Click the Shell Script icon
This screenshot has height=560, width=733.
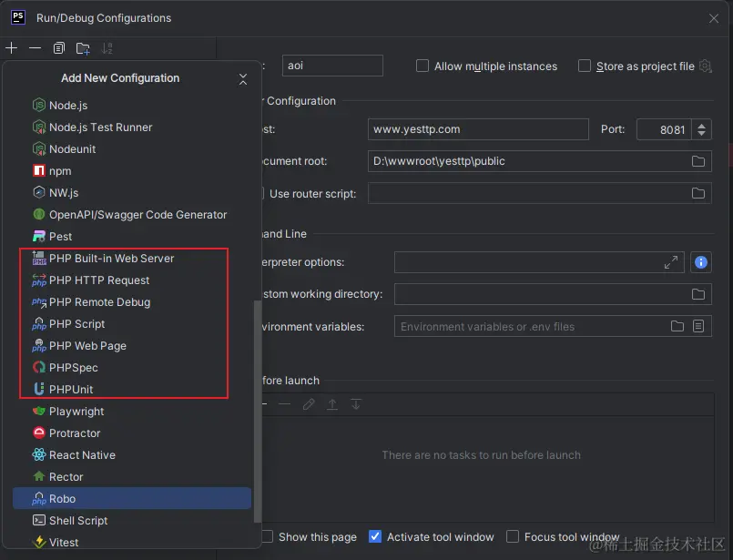click(39, 520)
